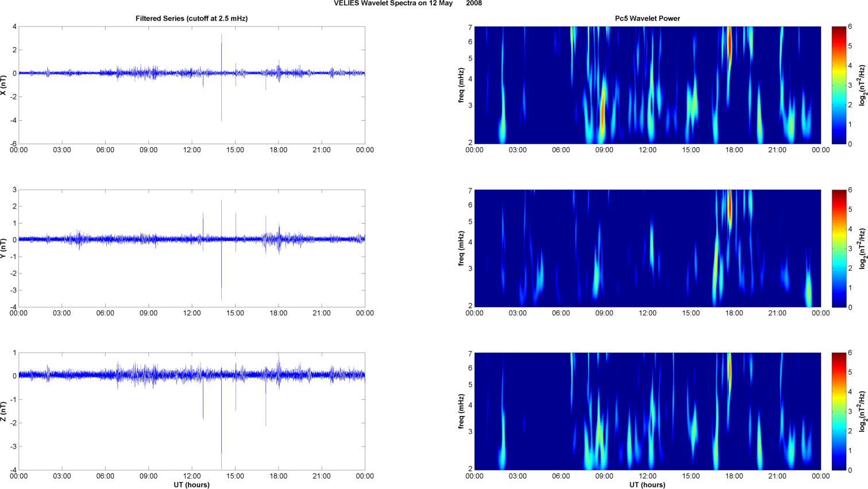Screen dimensions: 868x489
Task: Click the "2008" year text in the title
Action: click(474, 3)
